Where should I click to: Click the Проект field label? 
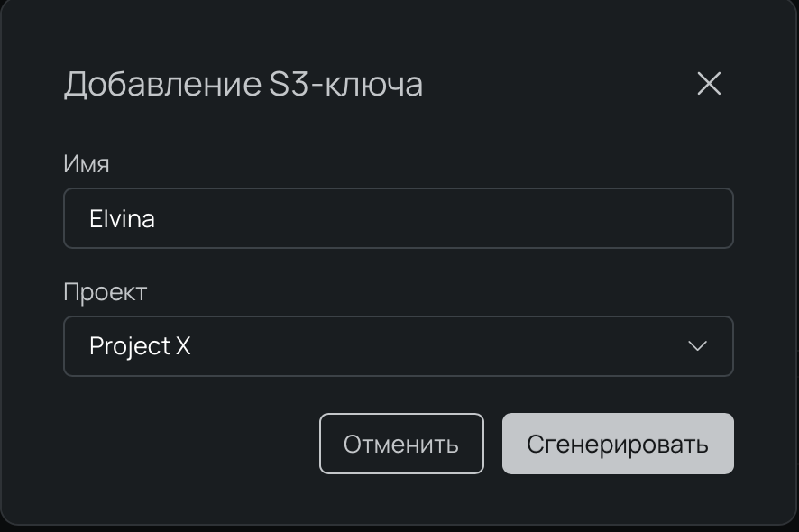106,292
